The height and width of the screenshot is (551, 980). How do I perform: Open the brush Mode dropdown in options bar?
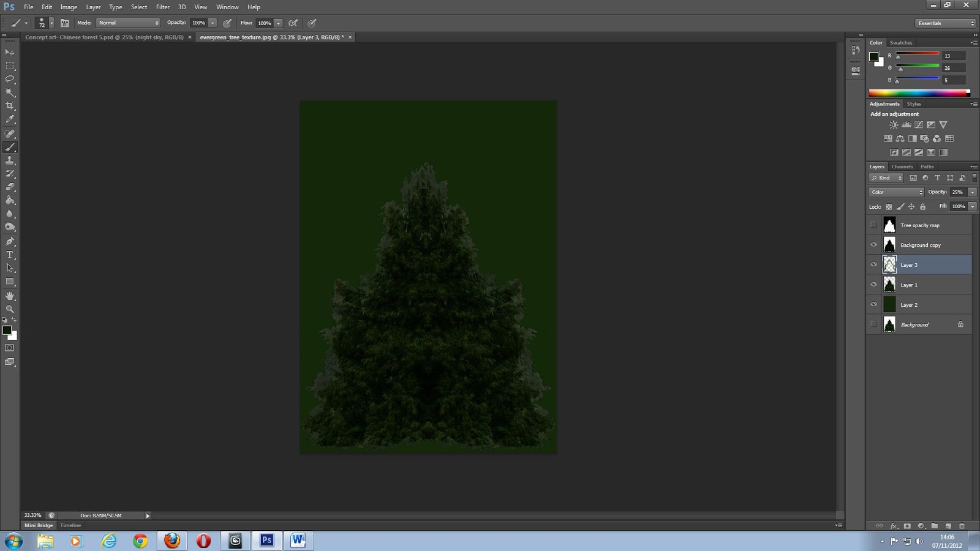[129, 23]
